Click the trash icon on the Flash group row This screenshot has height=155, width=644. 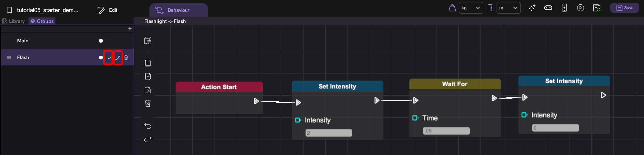[x=126, y=58]
